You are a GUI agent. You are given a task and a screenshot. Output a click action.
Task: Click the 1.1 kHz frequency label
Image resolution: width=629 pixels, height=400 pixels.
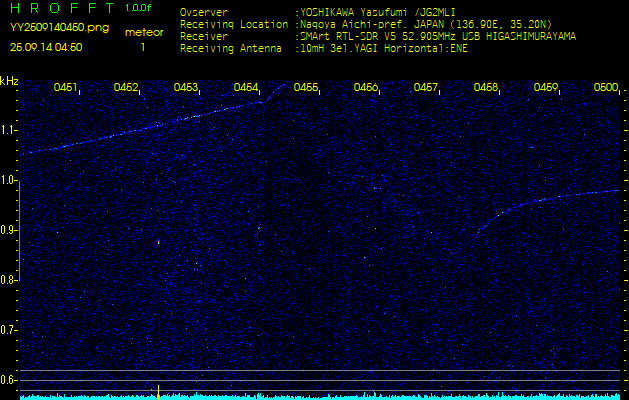9,130
